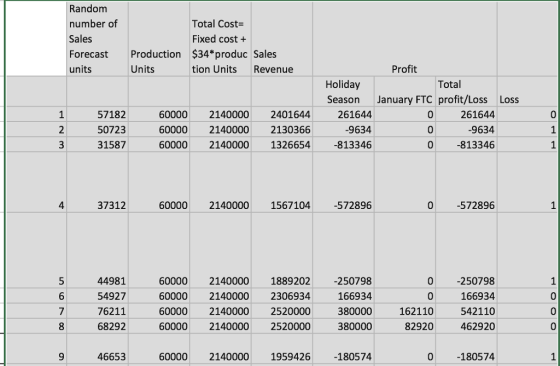
Task: Select sales revenue cell 2401644
Action: pyautogui.click(x=282, y=114)
